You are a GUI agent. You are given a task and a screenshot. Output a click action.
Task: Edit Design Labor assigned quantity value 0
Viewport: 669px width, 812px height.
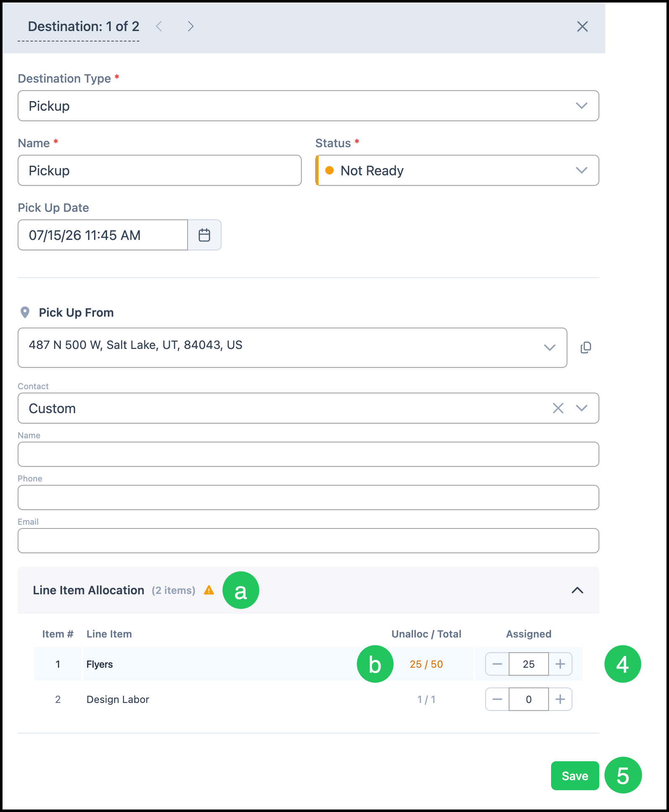[529, 699]
